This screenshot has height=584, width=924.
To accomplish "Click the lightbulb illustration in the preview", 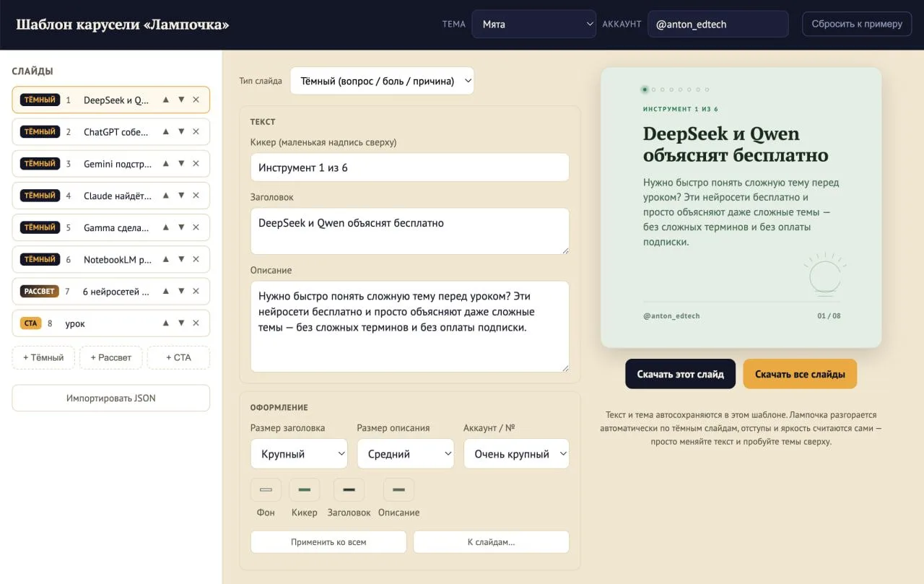I will [824, 274].
